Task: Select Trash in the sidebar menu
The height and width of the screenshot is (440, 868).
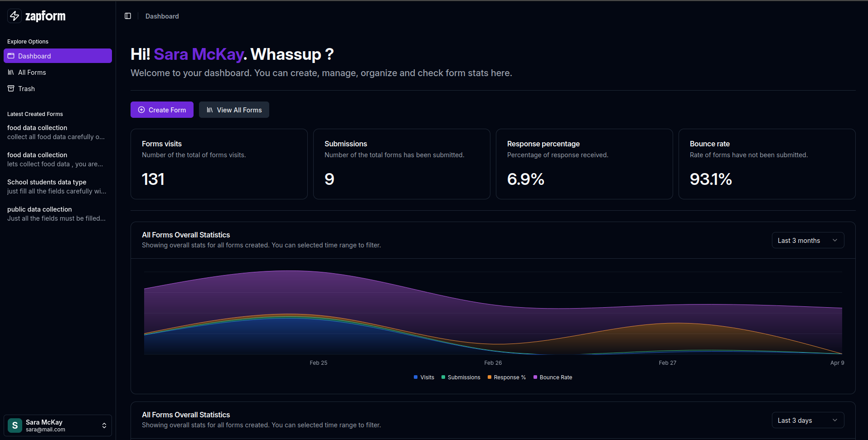Action: (x=26, y=89)
